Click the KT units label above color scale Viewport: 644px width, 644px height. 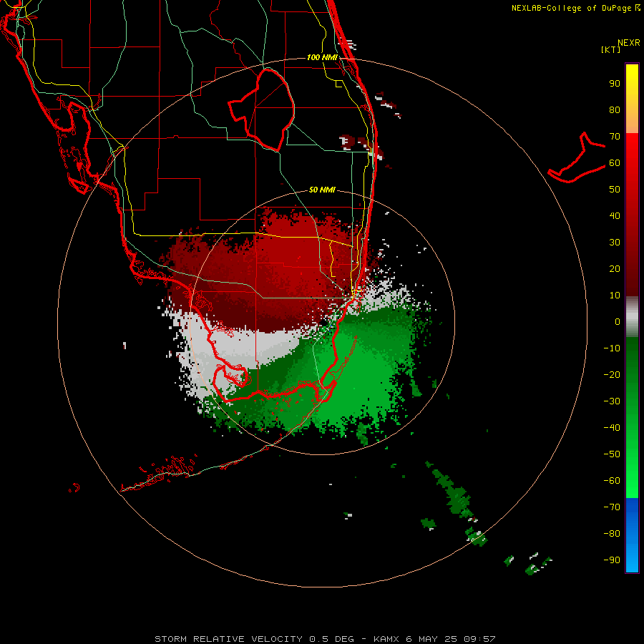610,49
